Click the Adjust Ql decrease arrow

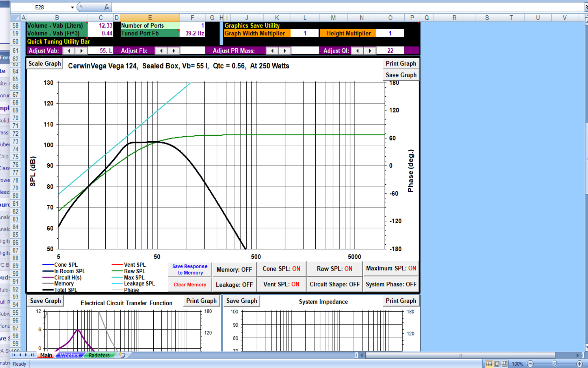click(x=357, y=51)
